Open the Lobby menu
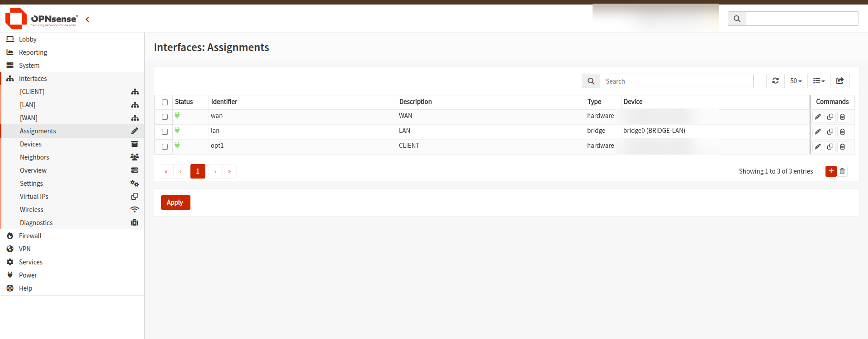The image size is (868, 339). [72, 39]
